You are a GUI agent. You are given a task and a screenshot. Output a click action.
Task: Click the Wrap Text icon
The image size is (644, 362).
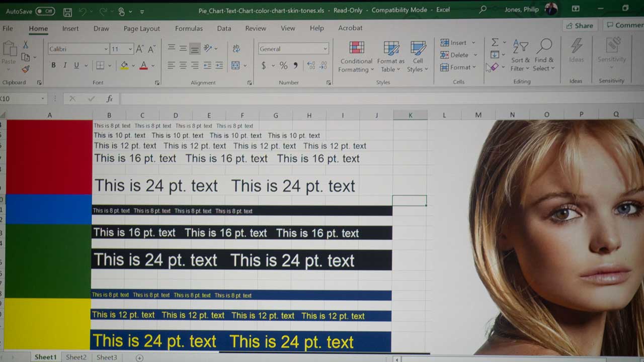236,48
